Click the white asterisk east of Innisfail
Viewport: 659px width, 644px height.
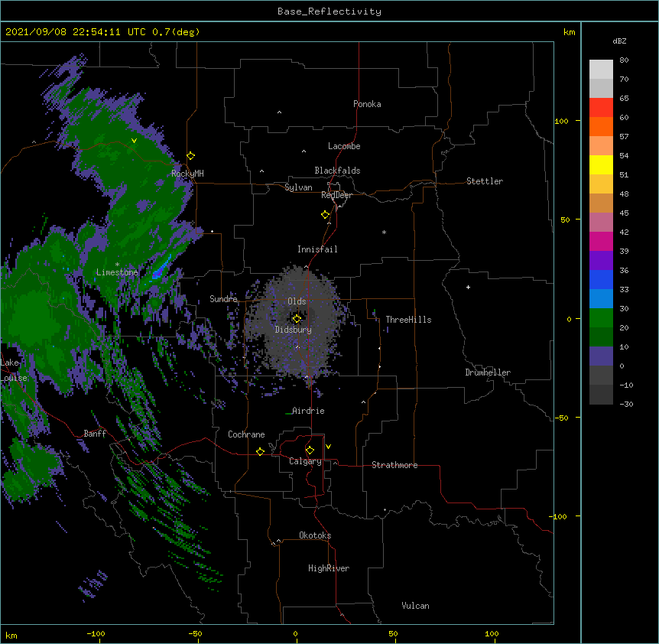(384, 232)
